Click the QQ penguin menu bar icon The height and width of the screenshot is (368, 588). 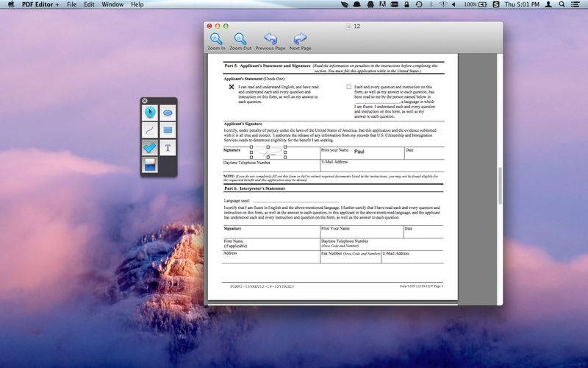370,4
